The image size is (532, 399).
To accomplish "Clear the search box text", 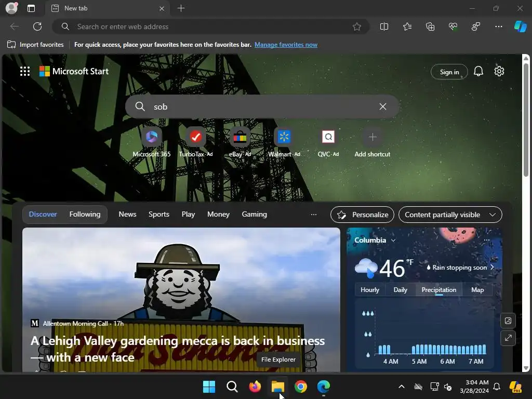I will click(383, 107).
